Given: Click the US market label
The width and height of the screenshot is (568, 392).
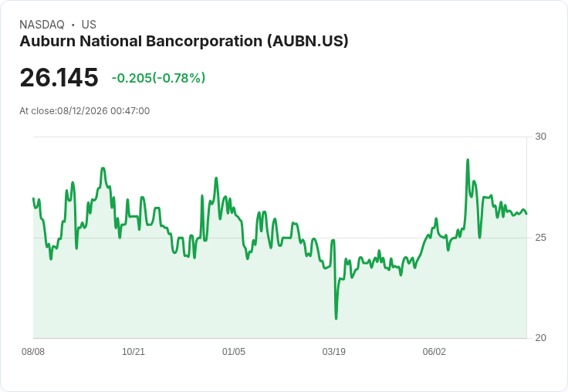Looking at the screenshot, I should (89, 25).
